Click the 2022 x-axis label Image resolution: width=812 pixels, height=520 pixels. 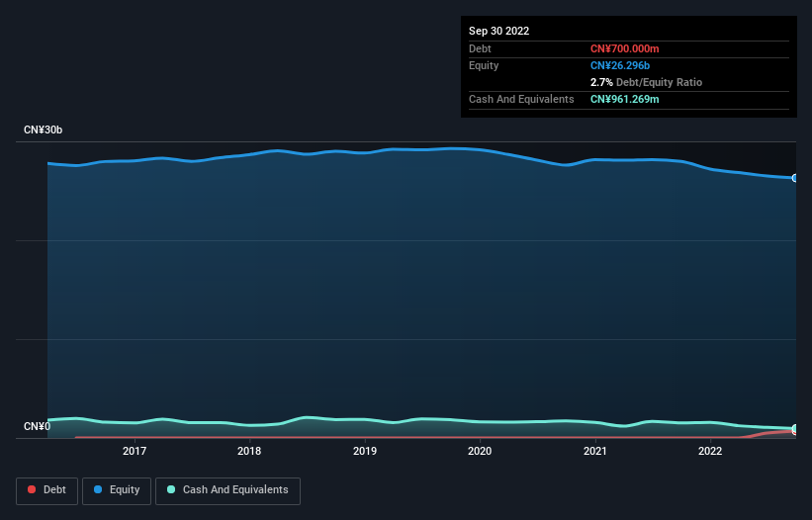710,451
